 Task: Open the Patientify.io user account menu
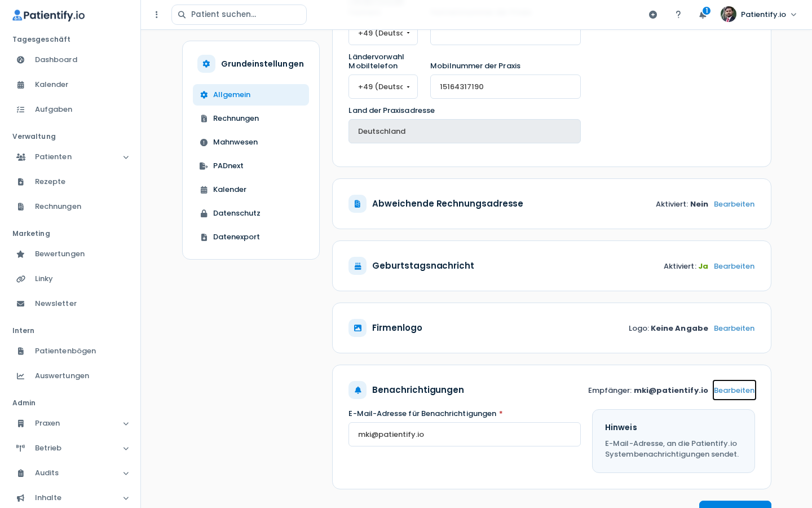pyautogui.click(x=759, y=15)
